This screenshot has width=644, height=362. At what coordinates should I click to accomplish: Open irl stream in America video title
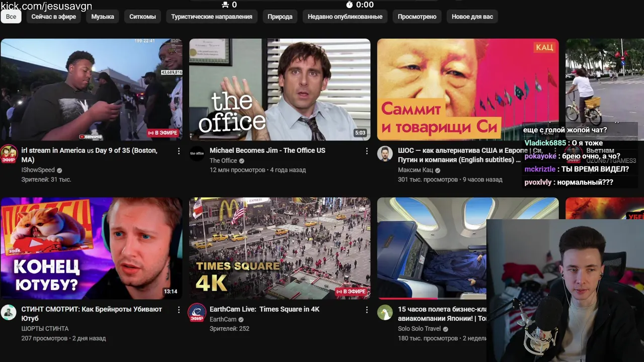coord(90,155)
